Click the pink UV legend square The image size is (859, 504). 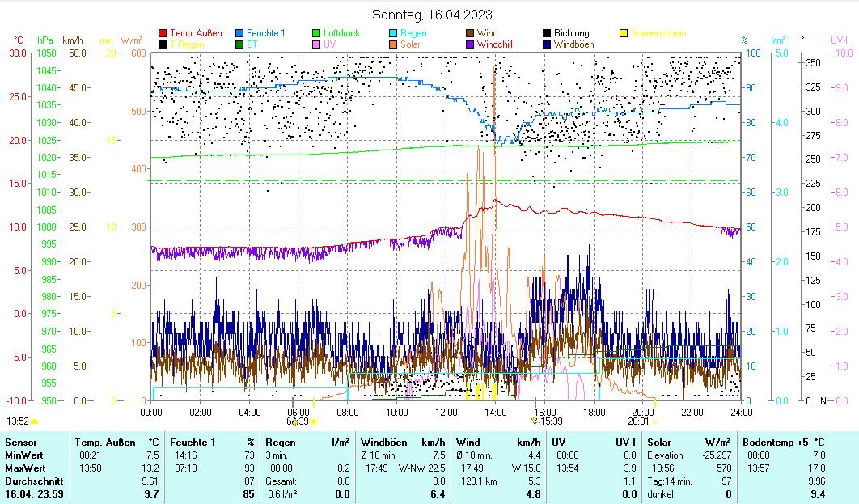tap(316, 44)
